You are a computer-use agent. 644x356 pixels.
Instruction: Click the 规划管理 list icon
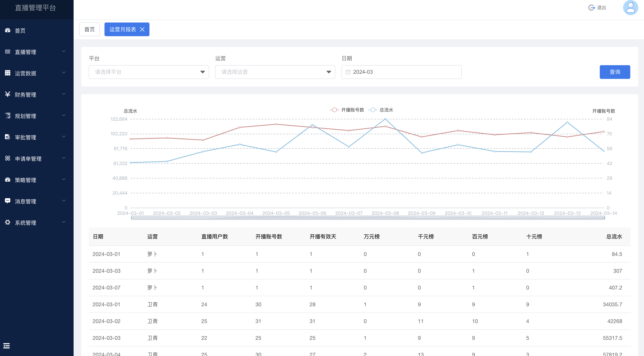tap(7, 115)
